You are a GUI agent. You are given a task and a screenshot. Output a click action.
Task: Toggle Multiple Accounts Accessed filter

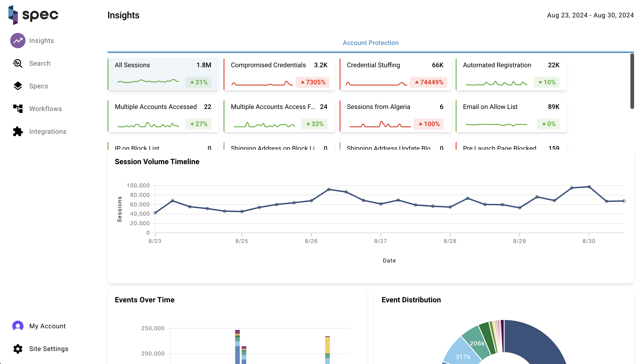[163, 116]
